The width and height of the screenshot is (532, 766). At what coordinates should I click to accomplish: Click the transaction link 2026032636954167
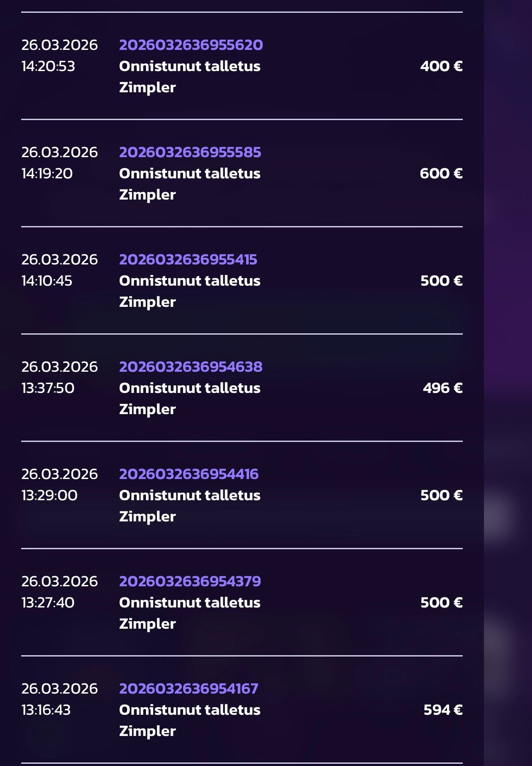point(188,689)
